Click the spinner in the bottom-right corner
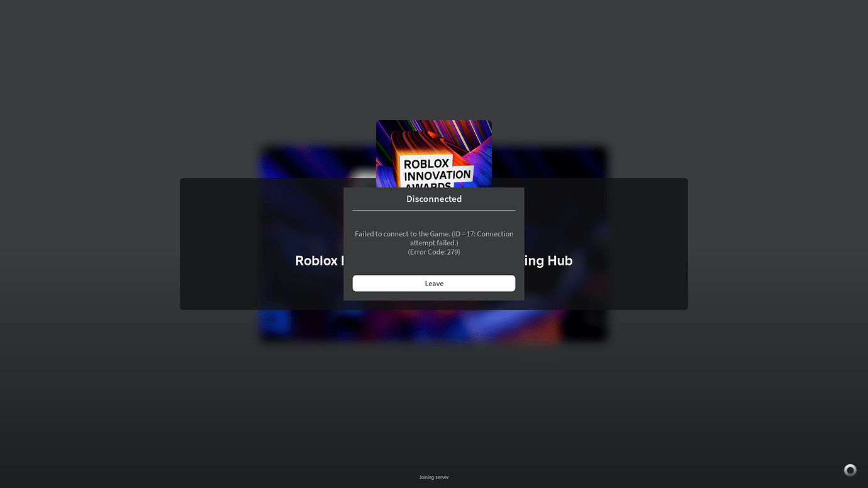 pyautogui.click(x=850, y=470)
